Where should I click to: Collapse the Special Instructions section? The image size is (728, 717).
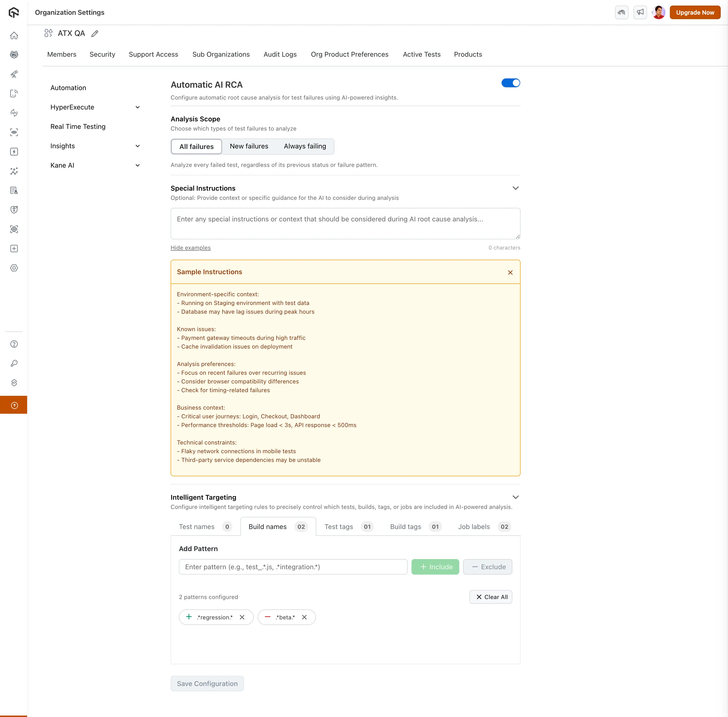click(x=515, y=188)
